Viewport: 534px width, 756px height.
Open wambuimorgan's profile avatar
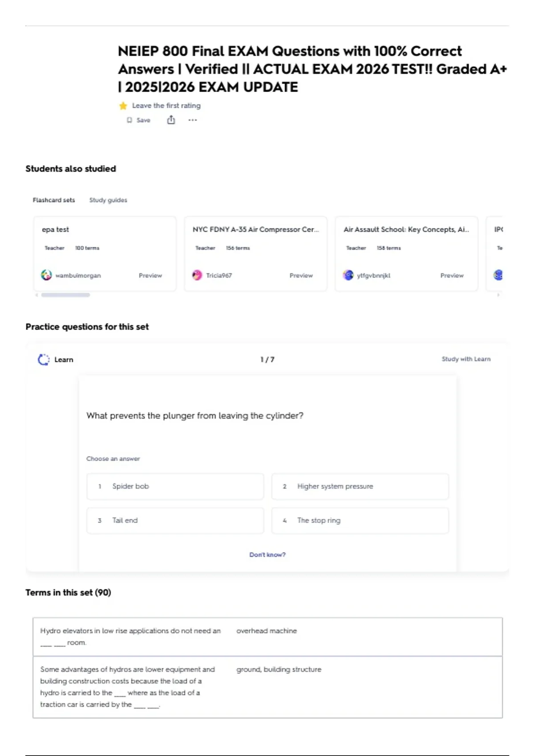point(46,275)
